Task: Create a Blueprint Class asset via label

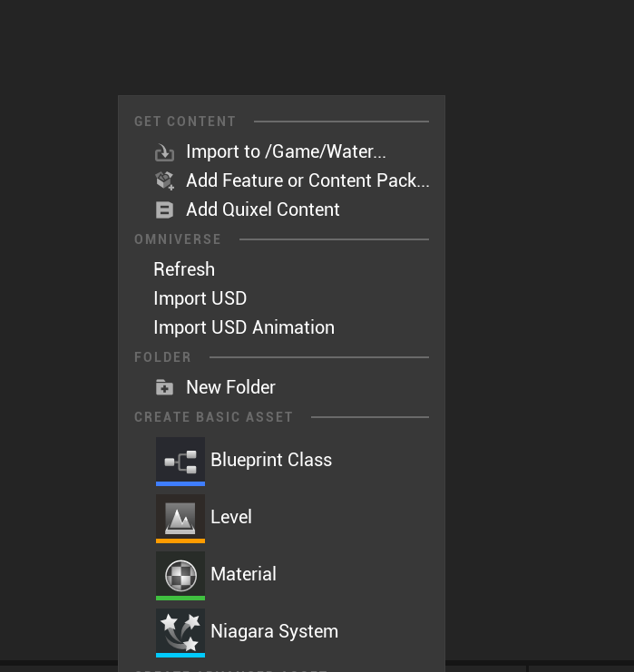Action: [271, 460]
